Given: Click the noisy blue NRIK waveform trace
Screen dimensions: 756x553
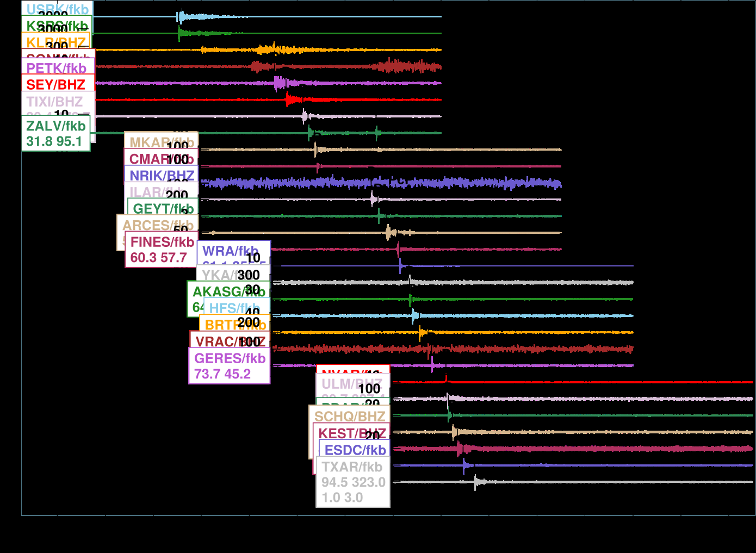Looking at the screenshot, I should pos(381,183).
